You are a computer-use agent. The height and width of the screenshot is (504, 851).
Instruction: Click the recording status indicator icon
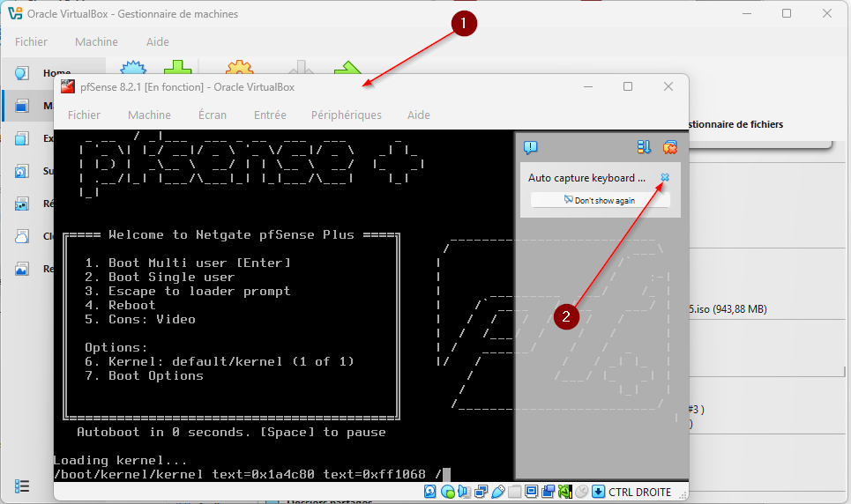548,492
